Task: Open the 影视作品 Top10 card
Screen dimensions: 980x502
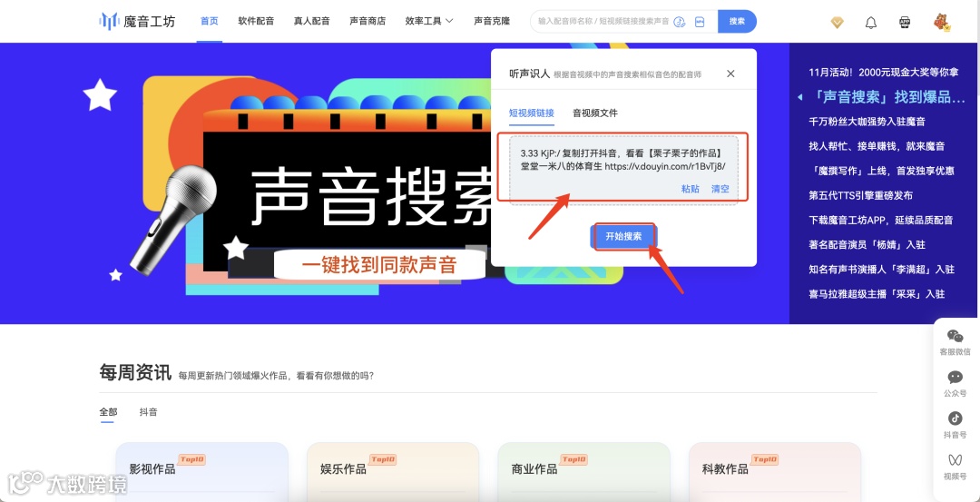Action: (201, 471)
